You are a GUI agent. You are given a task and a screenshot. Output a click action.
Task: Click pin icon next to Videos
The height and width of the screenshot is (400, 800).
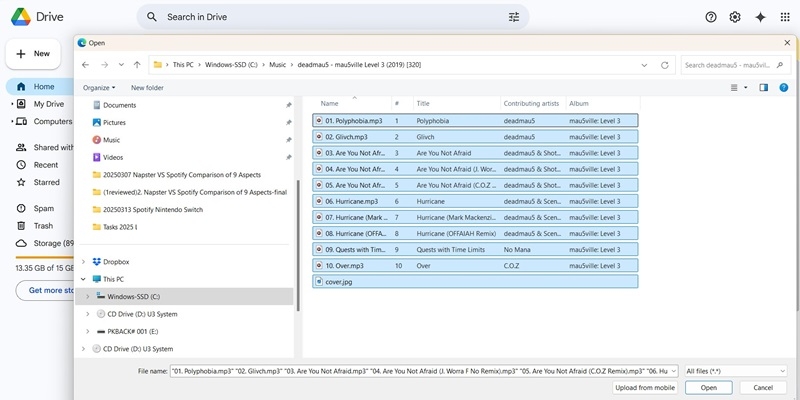tap(289, 157)
